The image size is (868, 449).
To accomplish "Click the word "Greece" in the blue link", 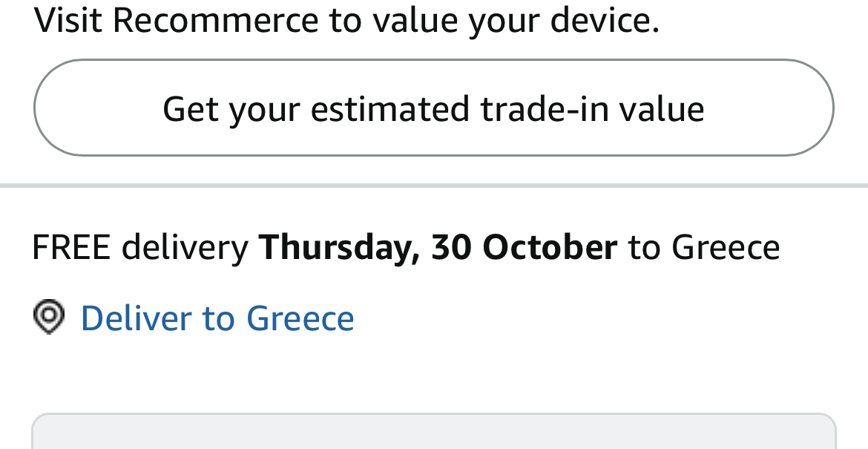I will (x=300, y=318).
